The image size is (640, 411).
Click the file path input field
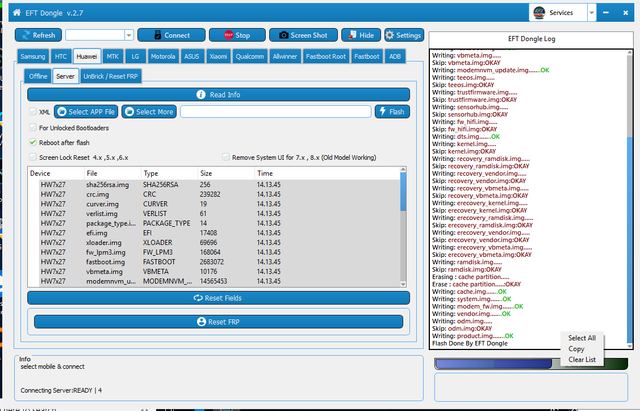(276, 112)
